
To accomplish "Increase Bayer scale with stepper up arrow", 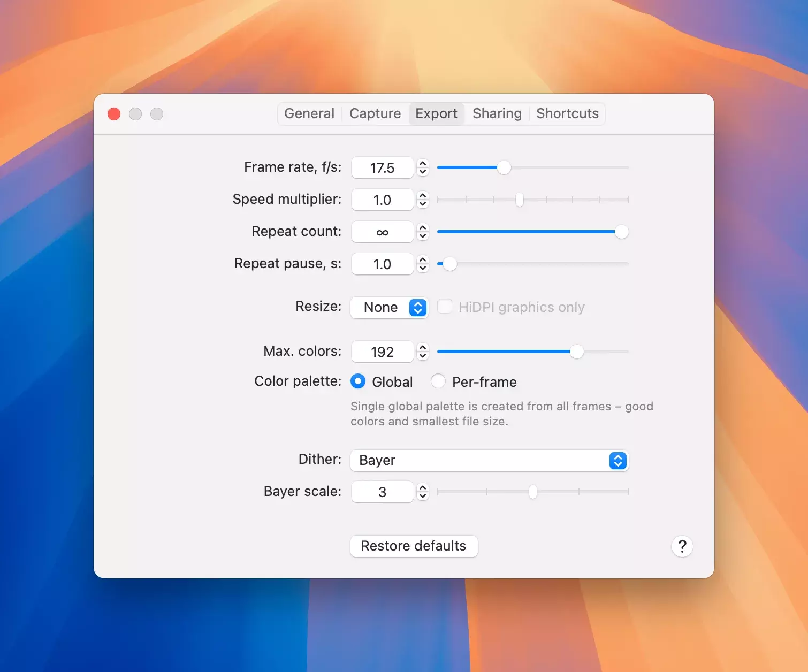I will pyautogui.click(x=423, y=488).
